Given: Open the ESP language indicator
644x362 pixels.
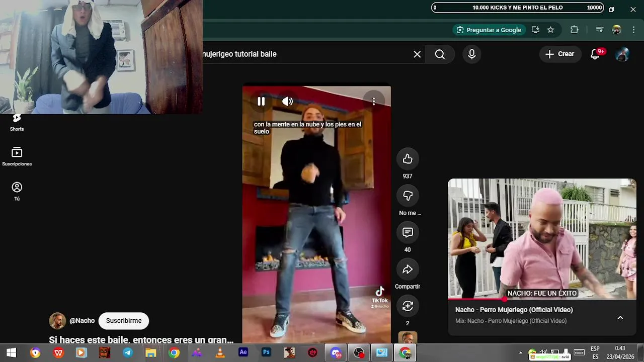Looking at the screenshot, I should (595, 353).
